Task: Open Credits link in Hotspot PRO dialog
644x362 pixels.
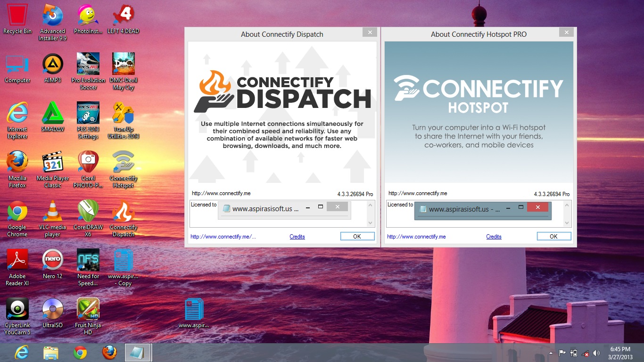Action: pos(494,237)
